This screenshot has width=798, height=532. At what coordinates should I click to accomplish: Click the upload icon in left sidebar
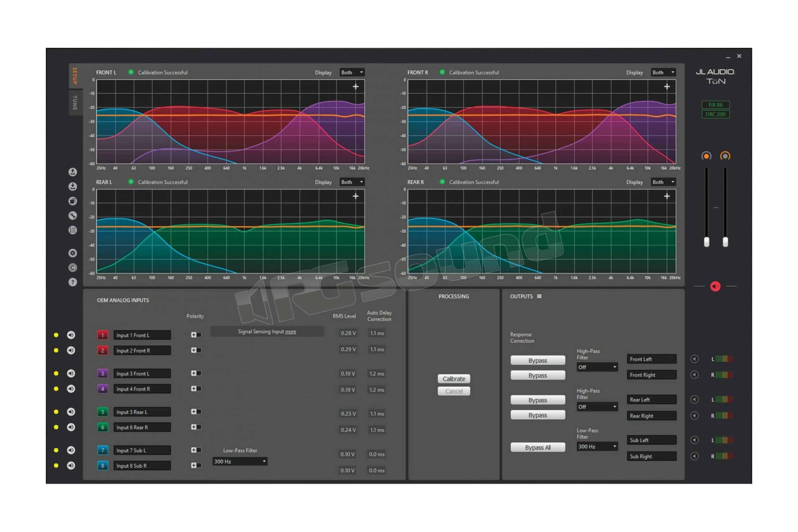click(73, 172)
